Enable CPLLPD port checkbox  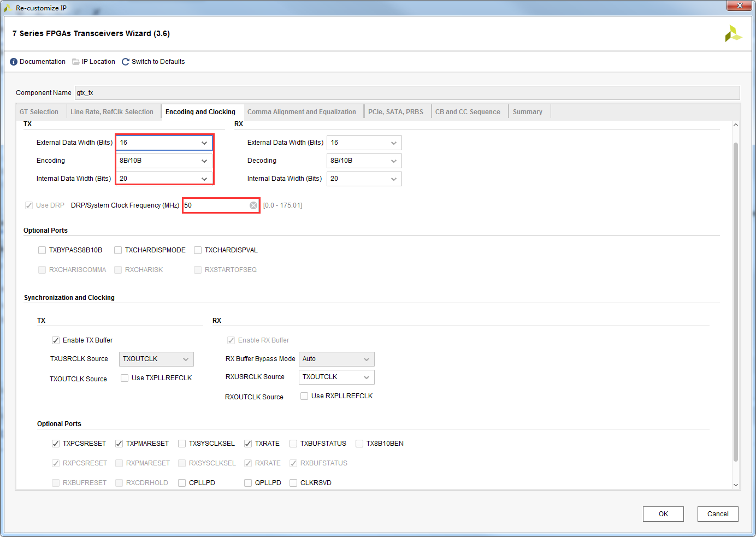point(182,483)
